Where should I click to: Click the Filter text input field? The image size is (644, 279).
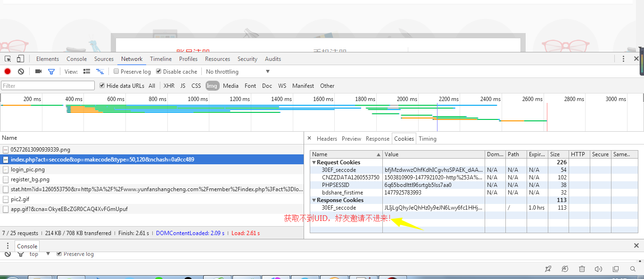48,86
